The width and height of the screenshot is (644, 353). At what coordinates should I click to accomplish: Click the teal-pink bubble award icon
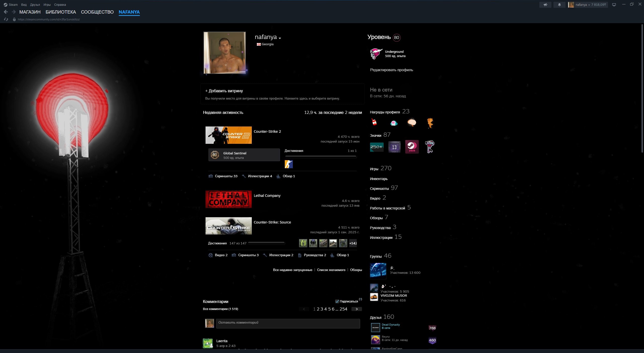pyautogui.click(x=394, y=123)
